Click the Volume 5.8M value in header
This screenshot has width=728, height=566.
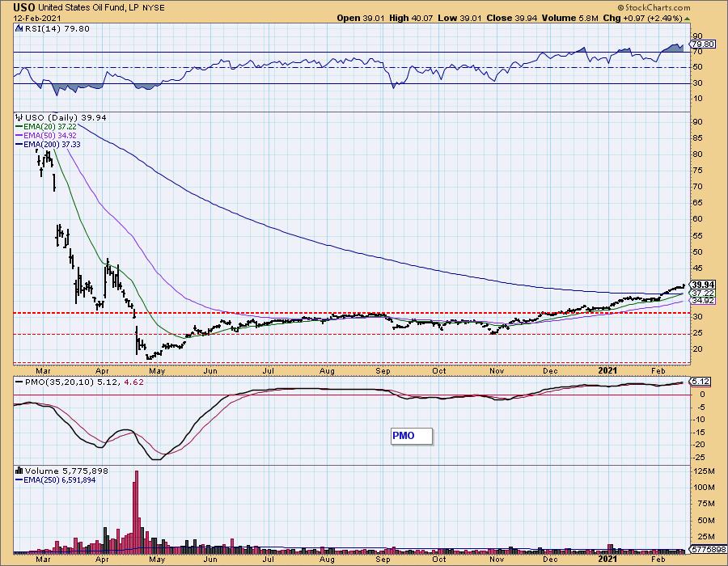coord(569,18)
